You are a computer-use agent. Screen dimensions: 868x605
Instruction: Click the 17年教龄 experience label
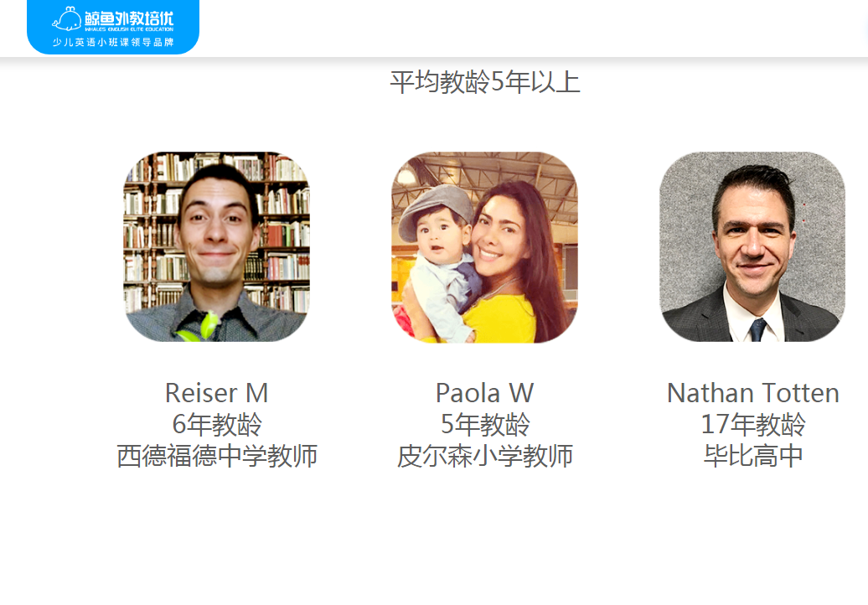pyautogui.click(x=753, y=425)
